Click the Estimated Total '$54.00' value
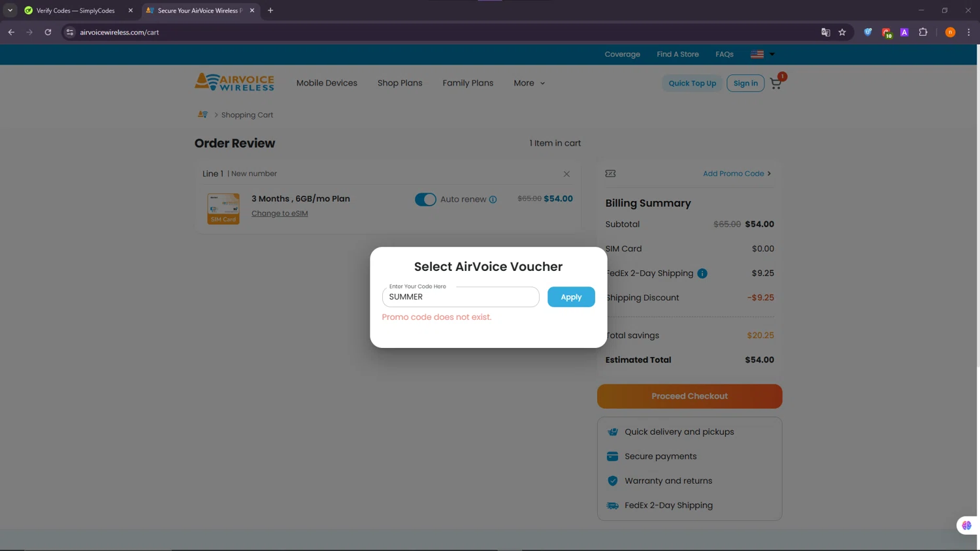The height and width of the screenshot is (551, 980). 759,360
